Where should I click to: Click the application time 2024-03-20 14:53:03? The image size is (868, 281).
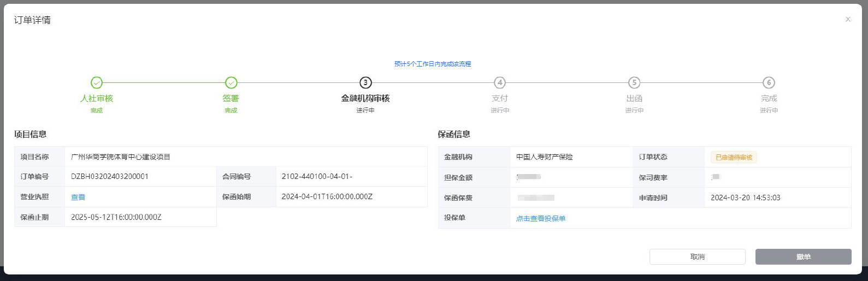coord(745,198)
